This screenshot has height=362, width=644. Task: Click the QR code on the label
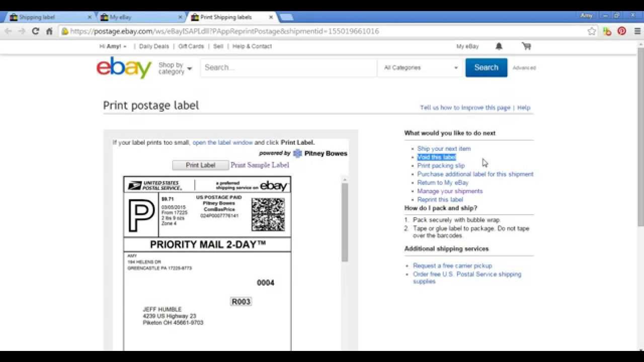(x=268, y=214)
